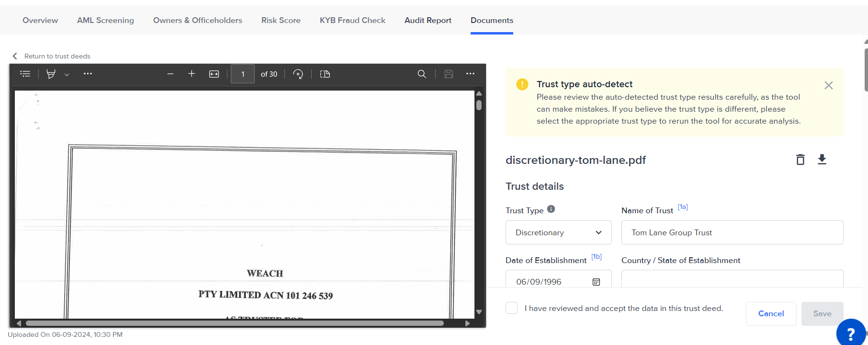
Task: Delete discretionary-tom-lane.pdf with trash icon
Action: click(800, 160)
